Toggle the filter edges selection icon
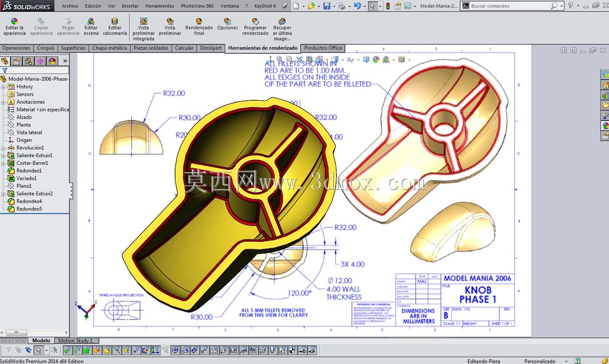Viewport: 609px width, 364px height. (78, 350)
